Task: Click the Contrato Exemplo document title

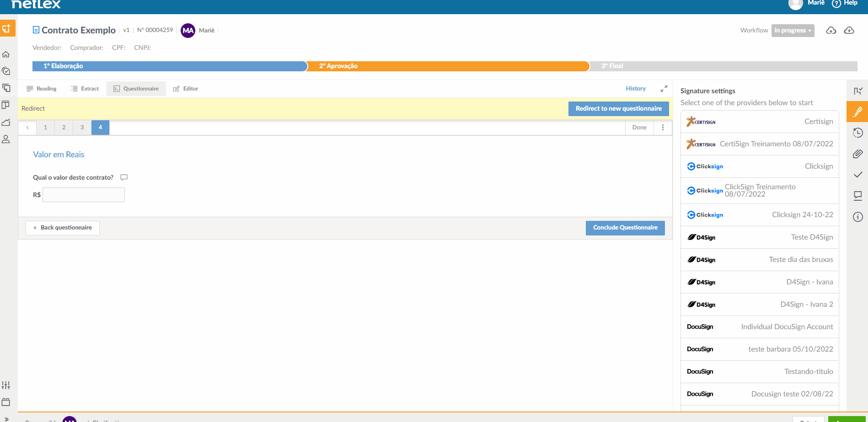Action: (x=78, y=30)
